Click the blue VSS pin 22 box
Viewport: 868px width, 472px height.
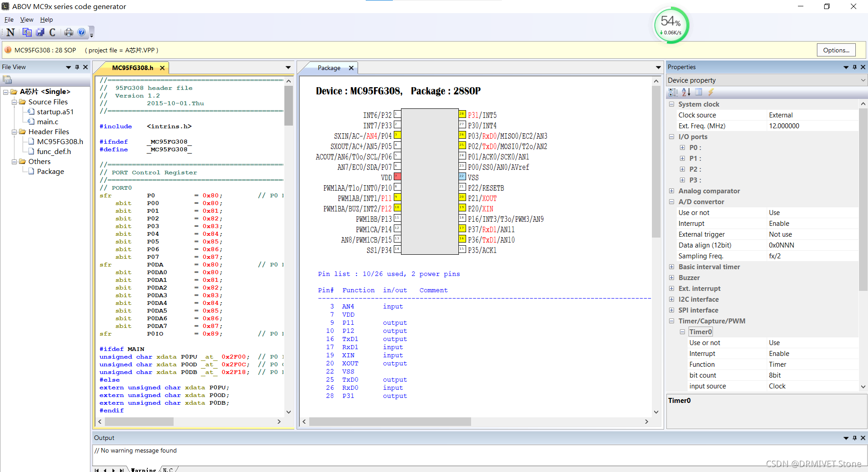(x=462, y=177)
